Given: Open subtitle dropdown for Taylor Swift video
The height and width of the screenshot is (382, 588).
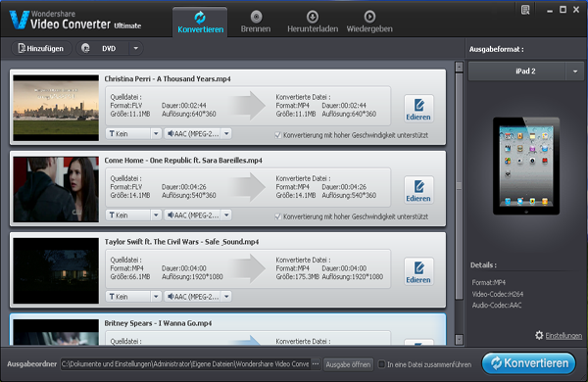Looking at the screenshot, I should pos(156,297).
